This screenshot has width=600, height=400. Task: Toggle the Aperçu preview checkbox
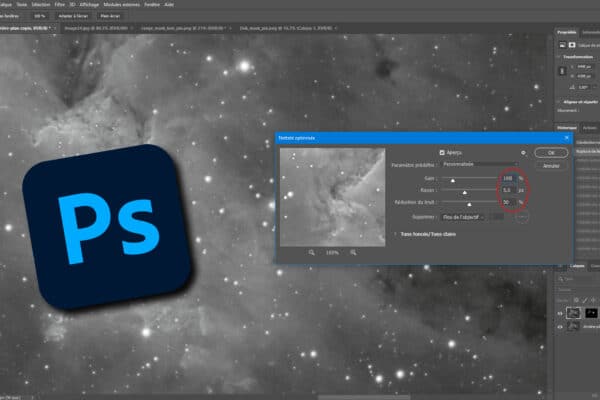(x=442, y=152)
